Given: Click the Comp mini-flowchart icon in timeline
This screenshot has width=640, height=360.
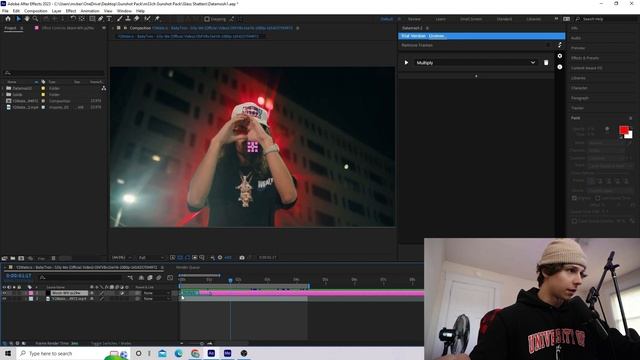Looking at the screenshot, I should 130,278.
